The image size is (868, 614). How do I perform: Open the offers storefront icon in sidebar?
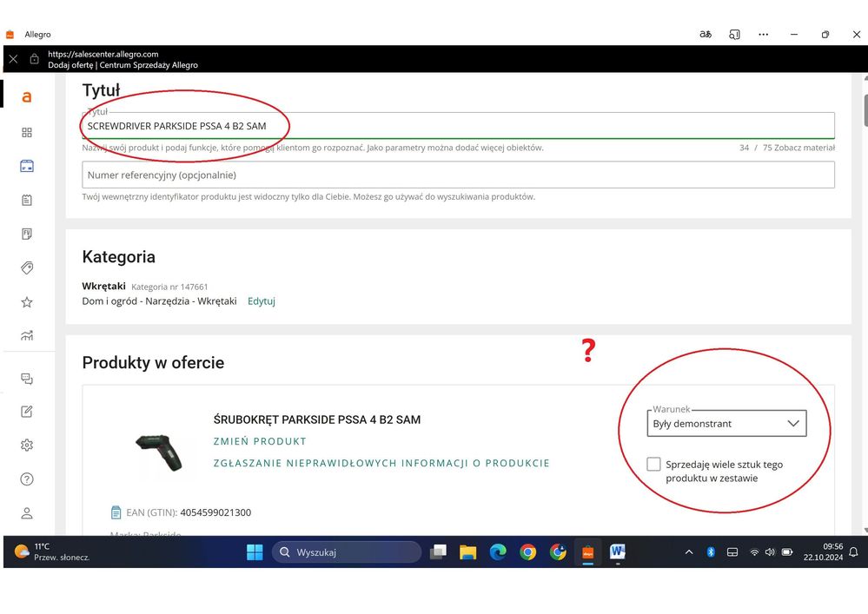(27, 166)
